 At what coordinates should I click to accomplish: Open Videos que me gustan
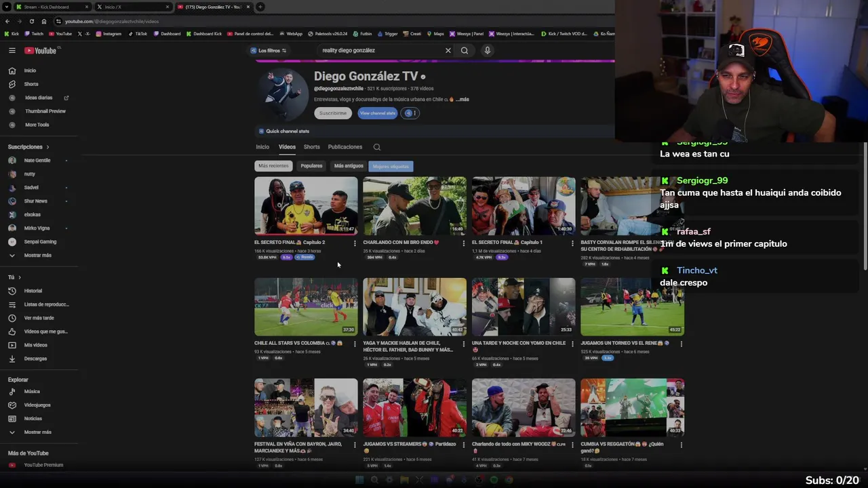(45, 331)
